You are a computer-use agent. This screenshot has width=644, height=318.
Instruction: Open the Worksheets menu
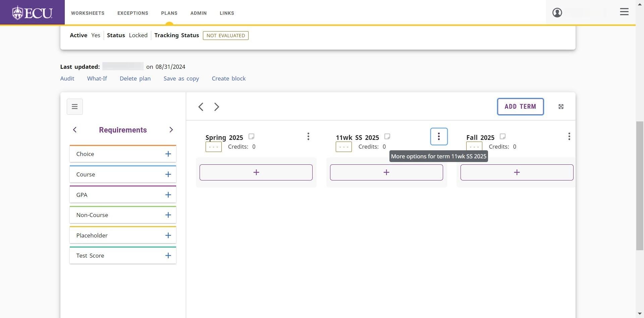(88, 13)
